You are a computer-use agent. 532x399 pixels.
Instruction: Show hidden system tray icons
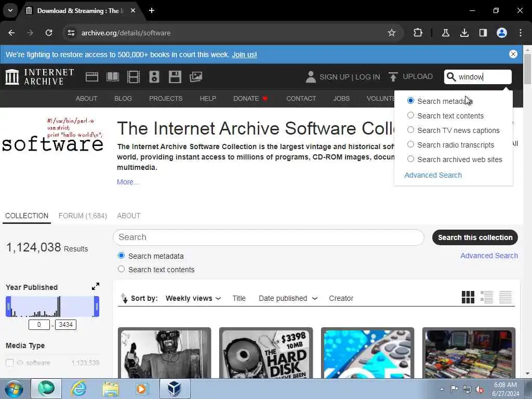click(442, 389)
